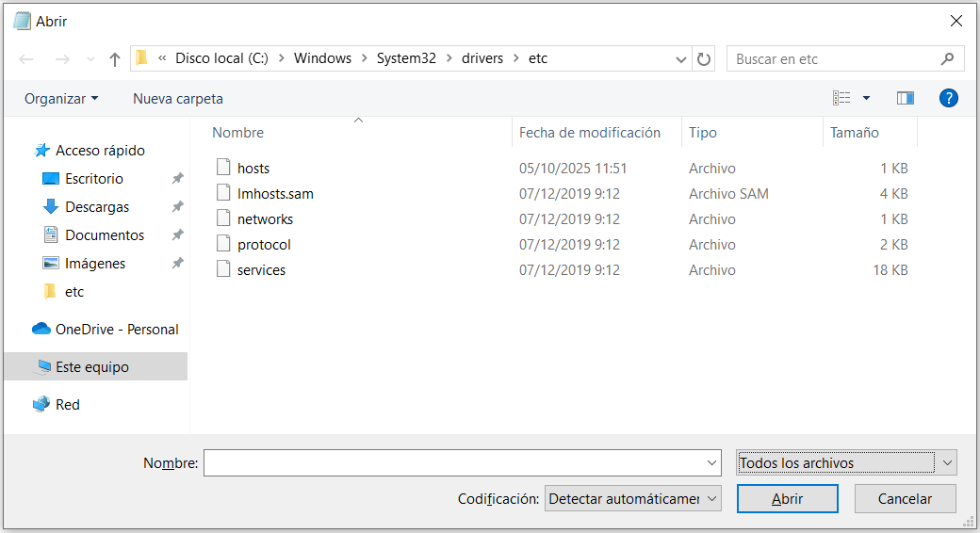Select the hosts file
This screenshot has height=533, width=980.
coord(253,168)
